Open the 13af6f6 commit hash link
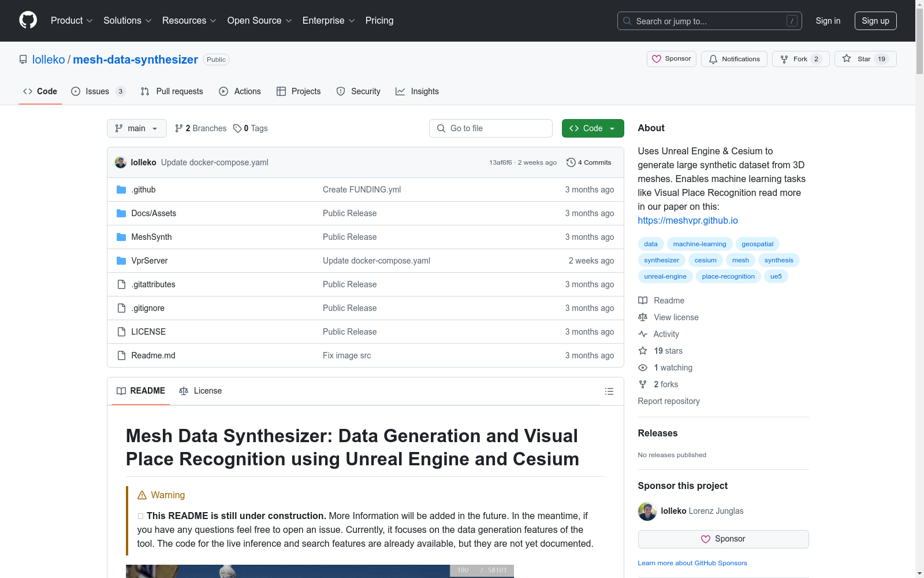Image resolution: width=924 pixels, height=578 pixels. point(501,162)
